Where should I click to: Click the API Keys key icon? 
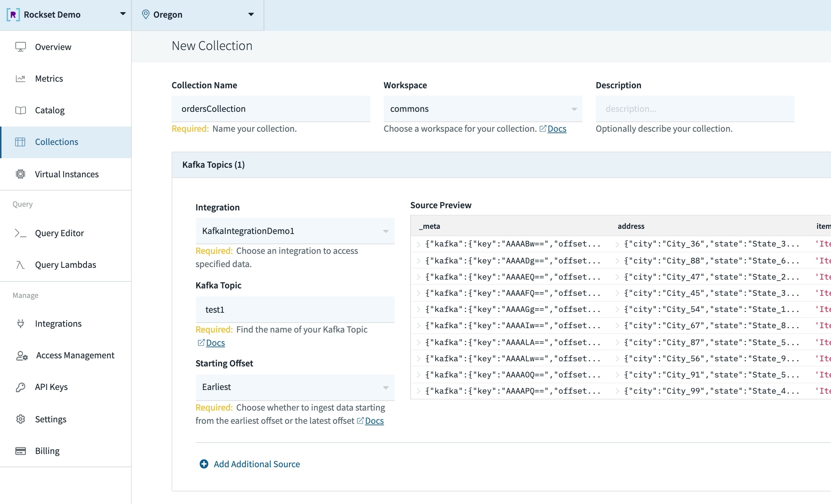click(21, 387)
